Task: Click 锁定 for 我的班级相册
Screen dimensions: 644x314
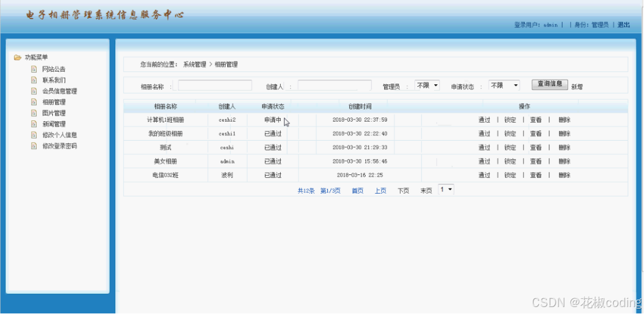Action: pos(510,134)
